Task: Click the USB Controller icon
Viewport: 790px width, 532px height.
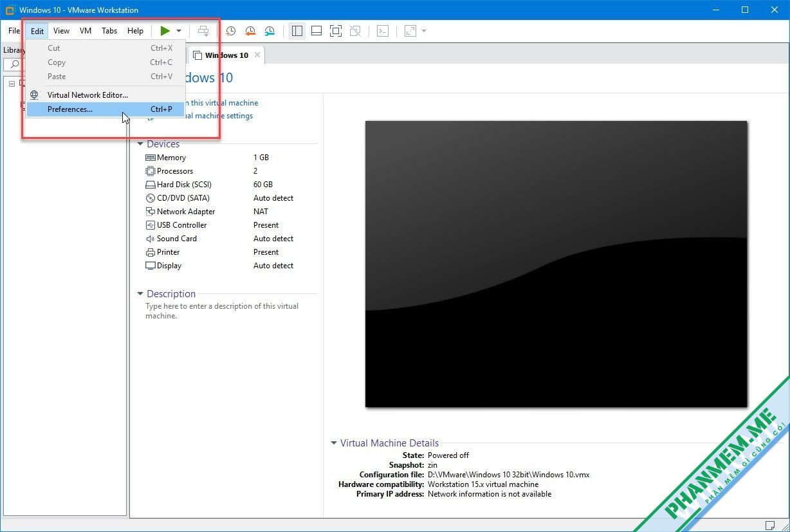Action: 151,225
